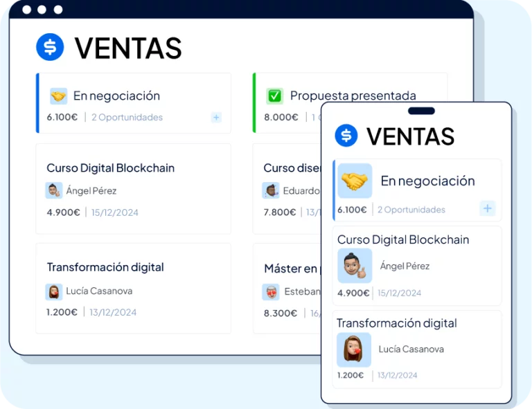Click Eduardo's avatar in desktop window
This screenshot has width=532, height=409.
271,190
